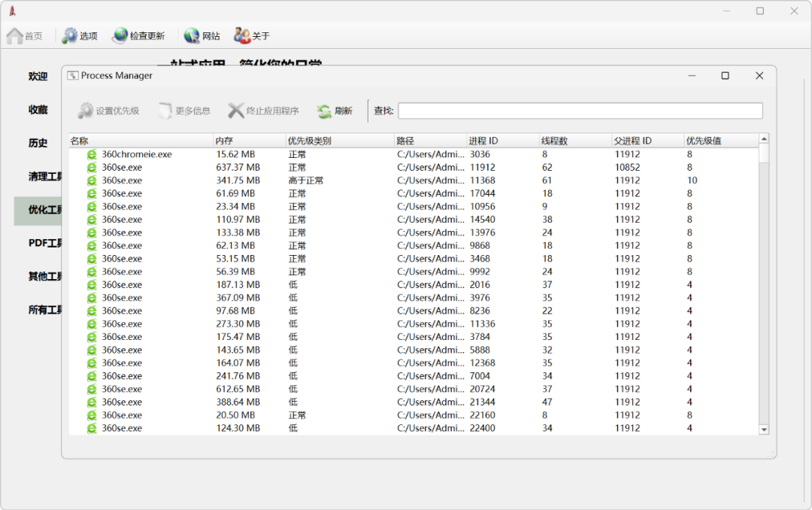Viewport: 812px width, 510px height.
Task: Sort by 线程数 column header
Action: click(576, 141)
